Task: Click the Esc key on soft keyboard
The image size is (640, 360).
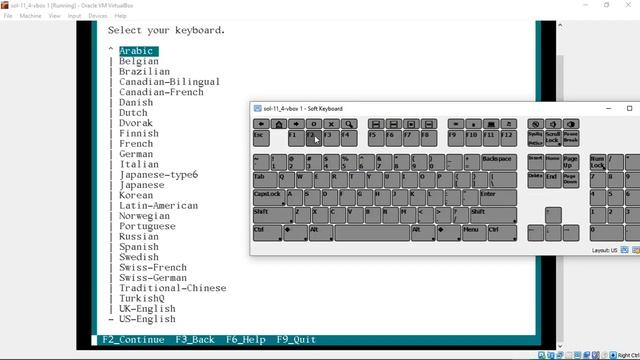Action: coord(261,138)
